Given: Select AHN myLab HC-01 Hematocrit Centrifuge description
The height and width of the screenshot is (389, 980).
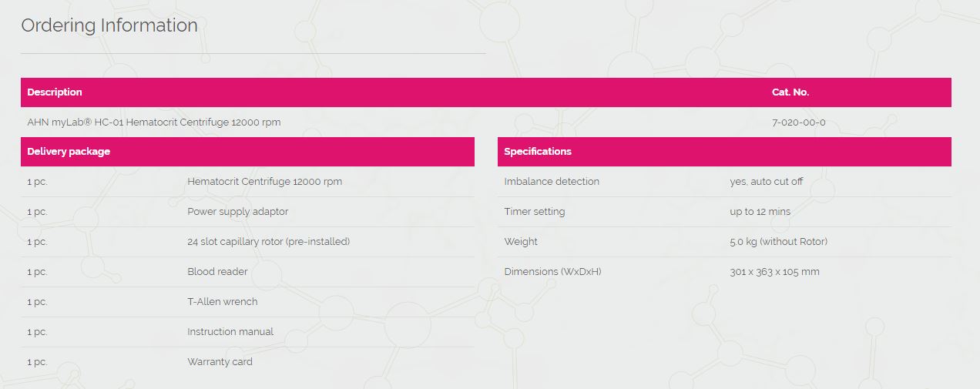Looking at the screenshot, I should point(154,122).
